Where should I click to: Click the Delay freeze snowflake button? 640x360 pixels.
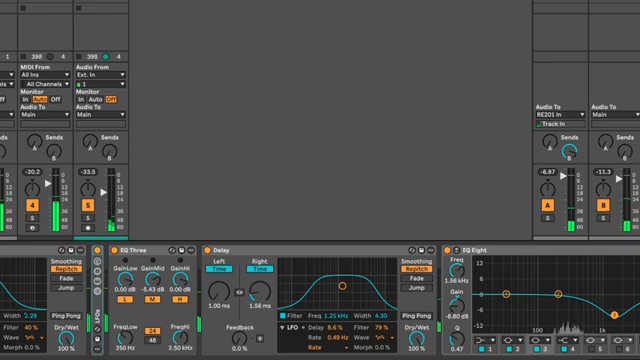260,338
